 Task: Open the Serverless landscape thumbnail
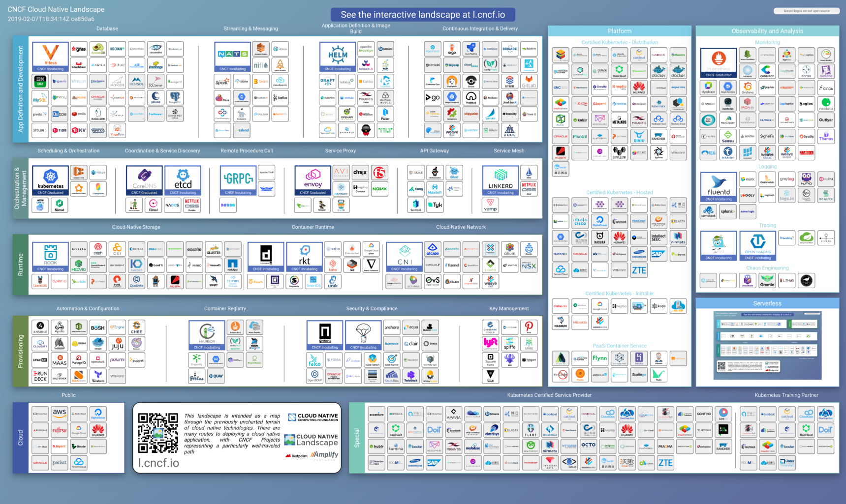coord(767,345)
